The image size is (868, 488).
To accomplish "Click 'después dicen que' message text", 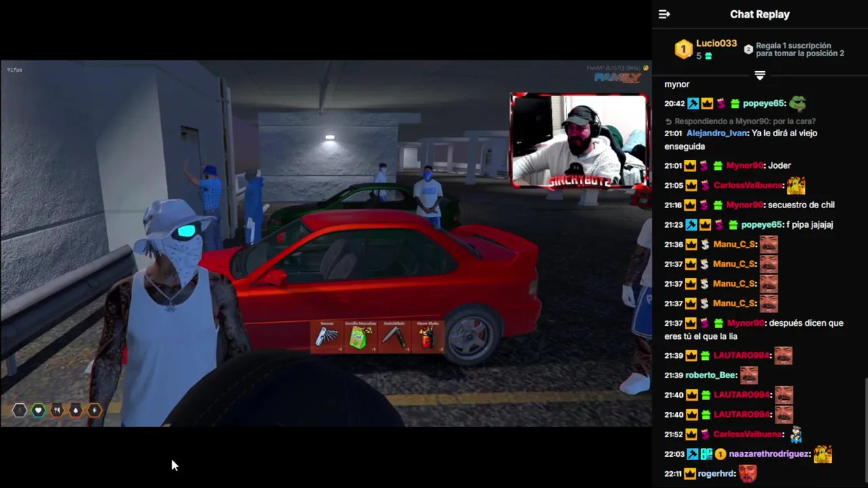I will (x=807, y=323).
